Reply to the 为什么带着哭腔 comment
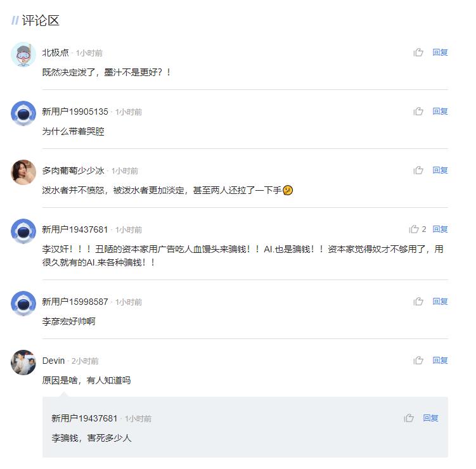The image size is (476, 469). pos(440,112)
